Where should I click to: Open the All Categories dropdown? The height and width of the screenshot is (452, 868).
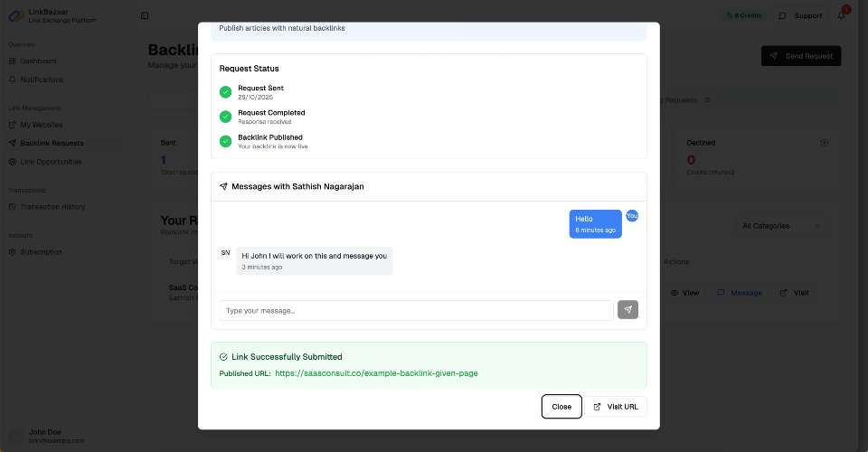pos(781,226)
